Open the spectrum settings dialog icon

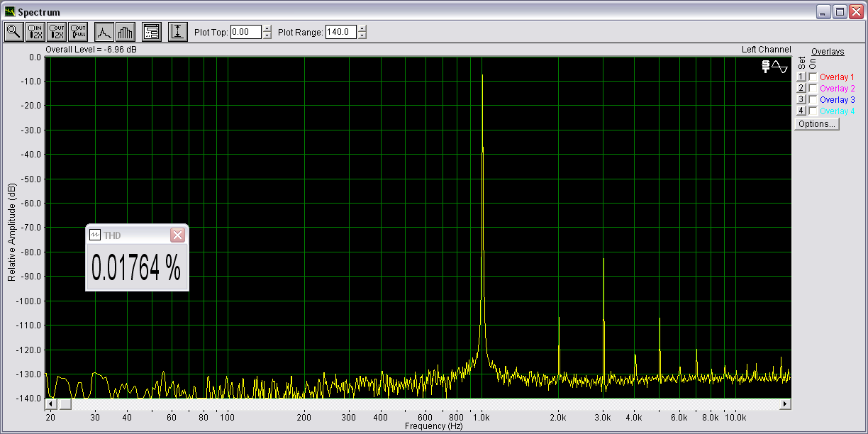pyautogui.click(x=152, y=32)
